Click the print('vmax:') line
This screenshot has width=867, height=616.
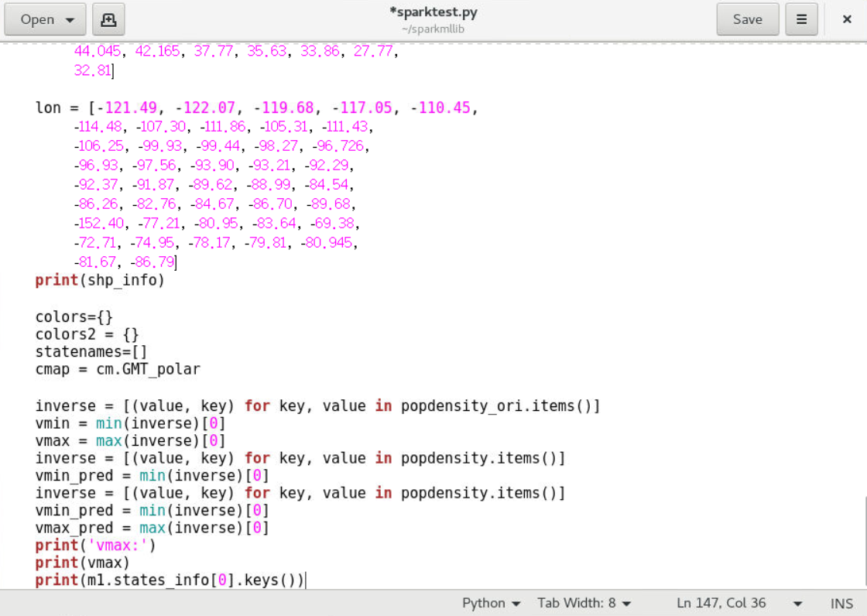(x=96, y=546)
